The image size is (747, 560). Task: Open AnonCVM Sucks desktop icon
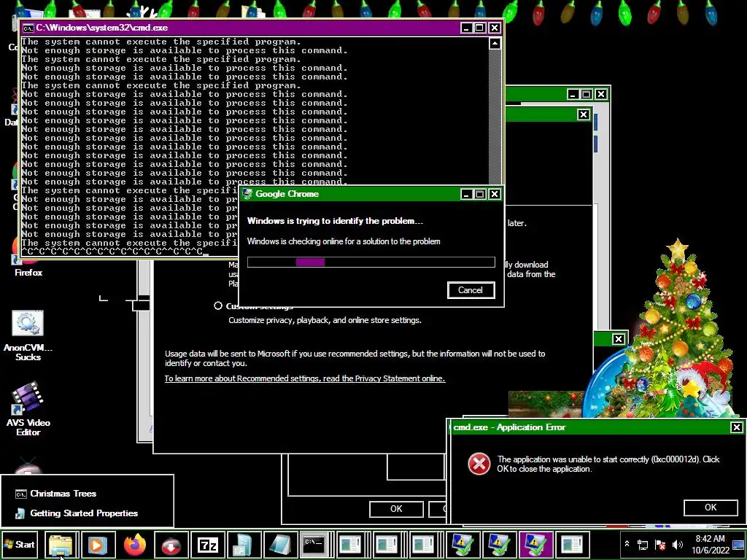pyautogui.click(x=28, y=335)
